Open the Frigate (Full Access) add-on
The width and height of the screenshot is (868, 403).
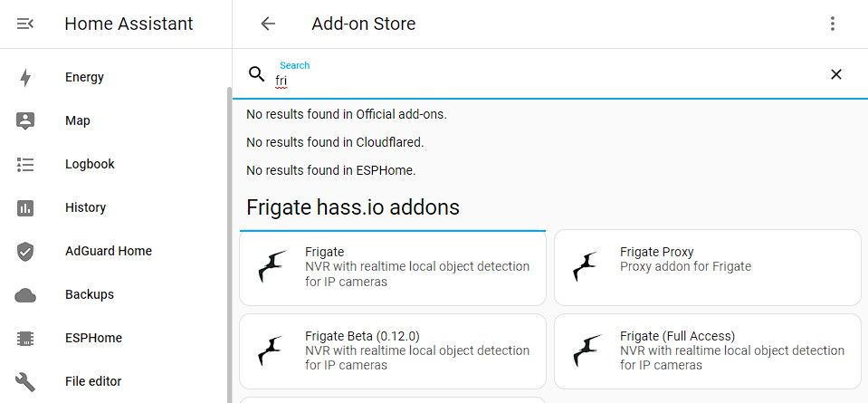coord(707,350)
